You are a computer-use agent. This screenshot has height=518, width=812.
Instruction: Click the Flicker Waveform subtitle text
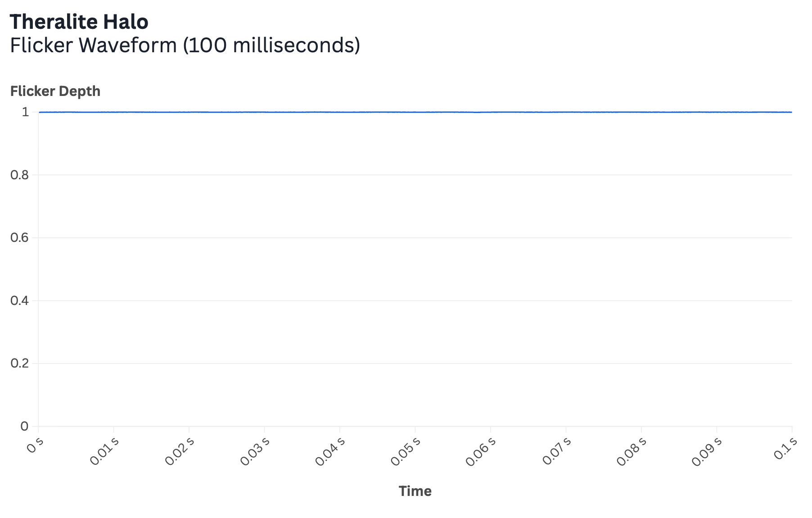point(185,45)
